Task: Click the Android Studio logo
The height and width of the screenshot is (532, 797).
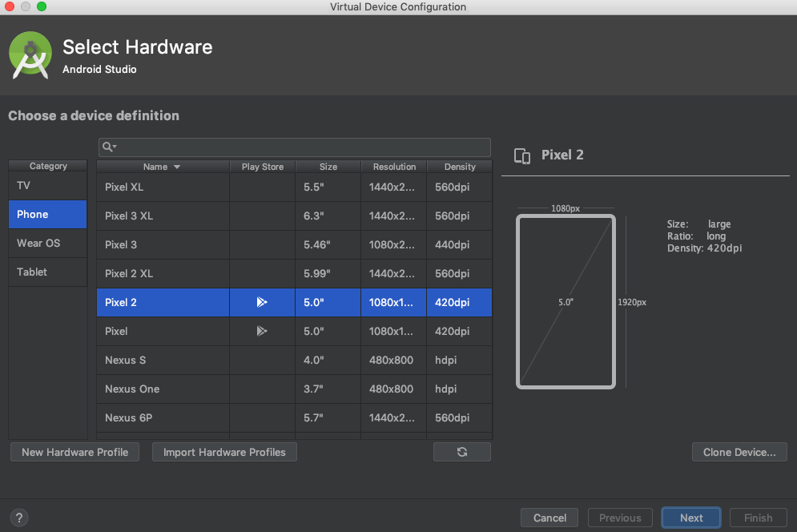Action: tap(30, 55)
